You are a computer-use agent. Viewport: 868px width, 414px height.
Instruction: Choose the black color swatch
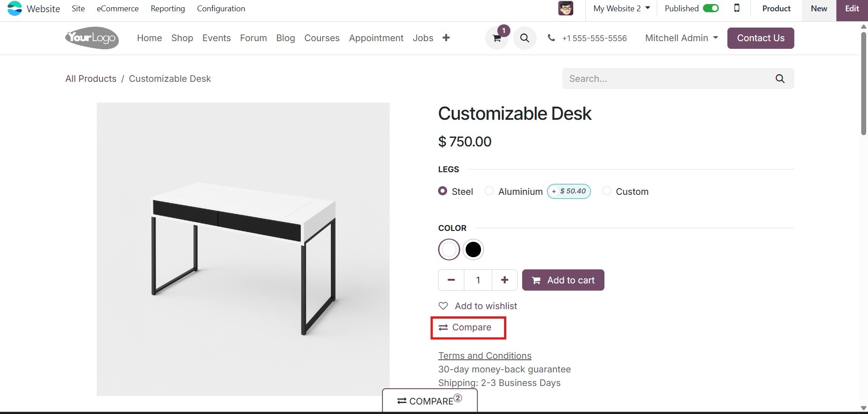pos(473,249)
